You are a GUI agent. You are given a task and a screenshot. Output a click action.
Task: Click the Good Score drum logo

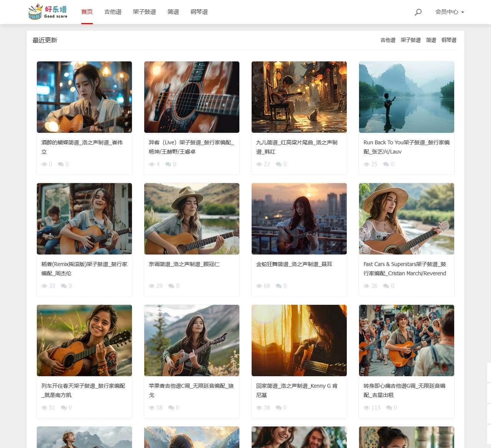(48, 12)
